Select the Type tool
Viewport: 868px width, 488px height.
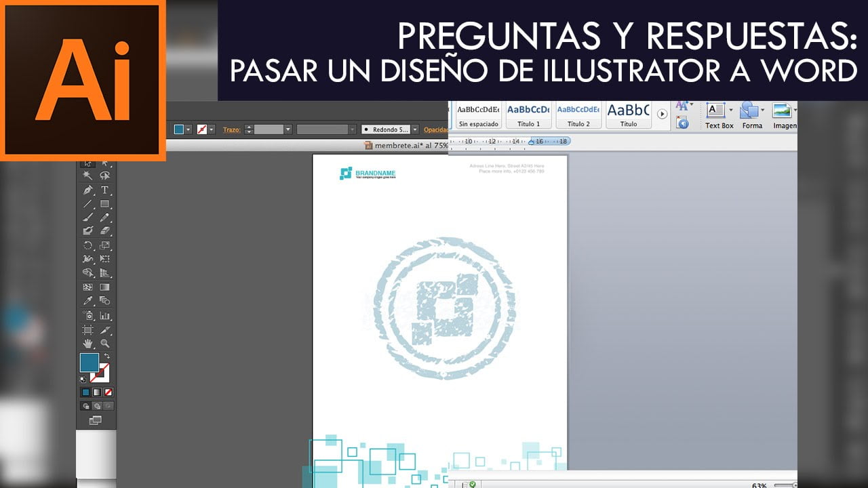click(x=104, y=190)
